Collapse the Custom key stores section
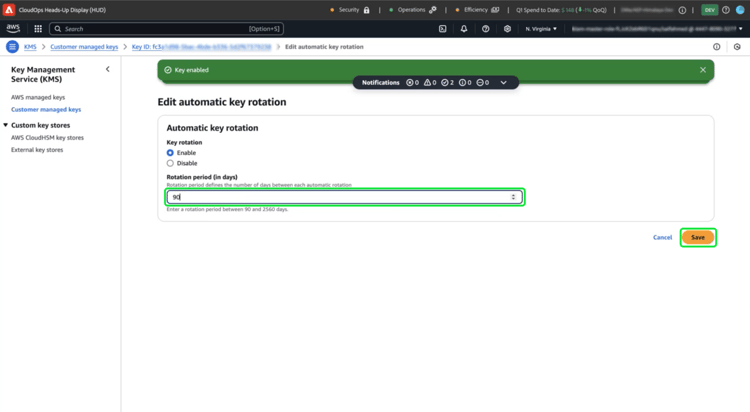This screenshot has height=412, width=750. click(5, 125)
